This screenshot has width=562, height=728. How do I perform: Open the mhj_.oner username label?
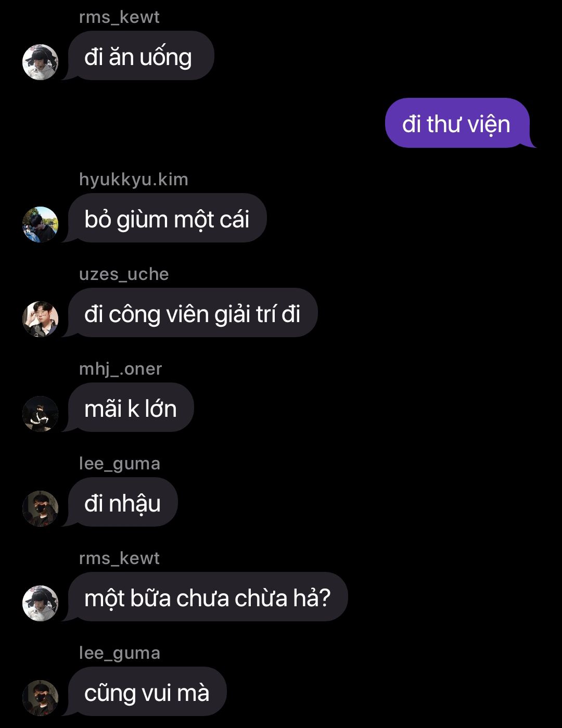pos(121,369)
